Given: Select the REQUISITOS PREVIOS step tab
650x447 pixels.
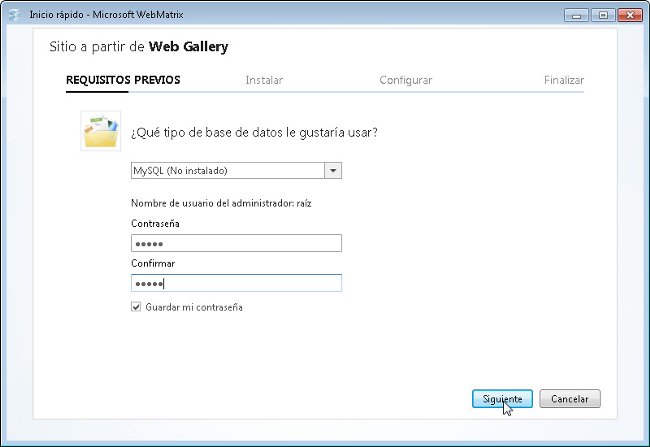Looking at the screenshot, I should pyautogui.click(x=123, y=80).
